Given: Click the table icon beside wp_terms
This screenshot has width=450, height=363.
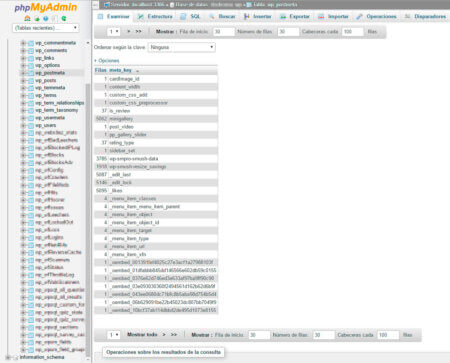Looking at the screenshot, I should click(x=31, y=96).
